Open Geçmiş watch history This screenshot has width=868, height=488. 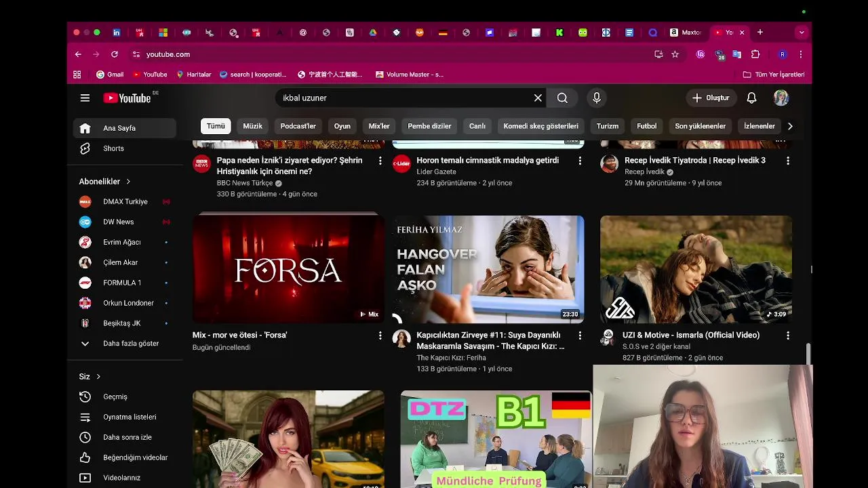pos(125,396)
